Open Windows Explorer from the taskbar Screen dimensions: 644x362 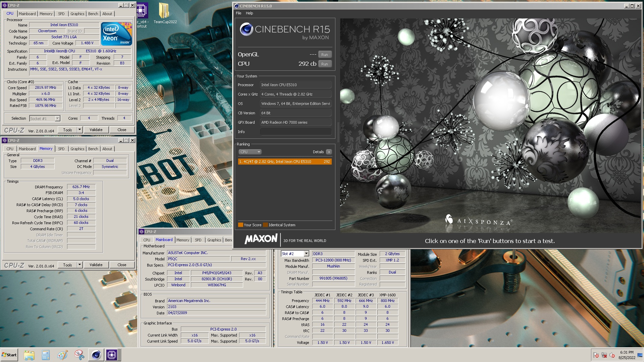(x=29, y=355)
